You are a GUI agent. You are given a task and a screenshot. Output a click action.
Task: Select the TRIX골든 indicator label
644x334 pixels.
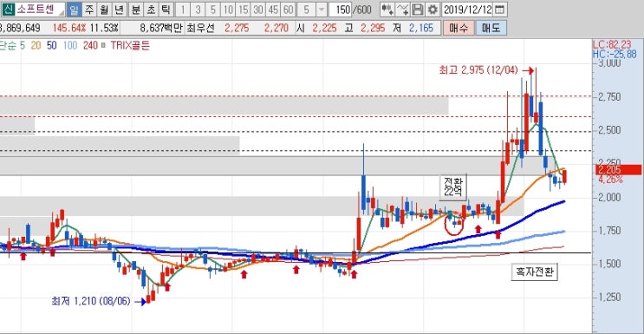130,45
